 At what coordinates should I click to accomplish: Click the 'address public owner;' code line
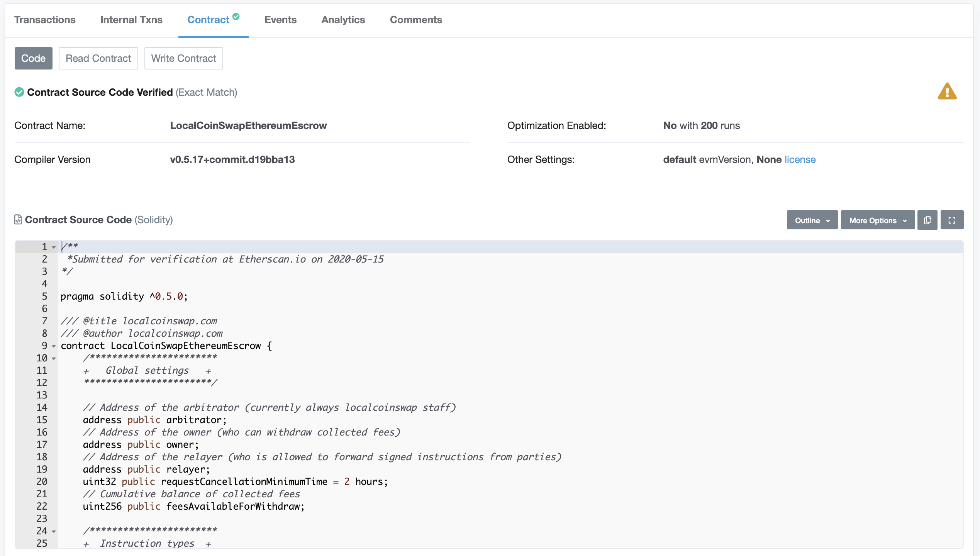[141, 445]
